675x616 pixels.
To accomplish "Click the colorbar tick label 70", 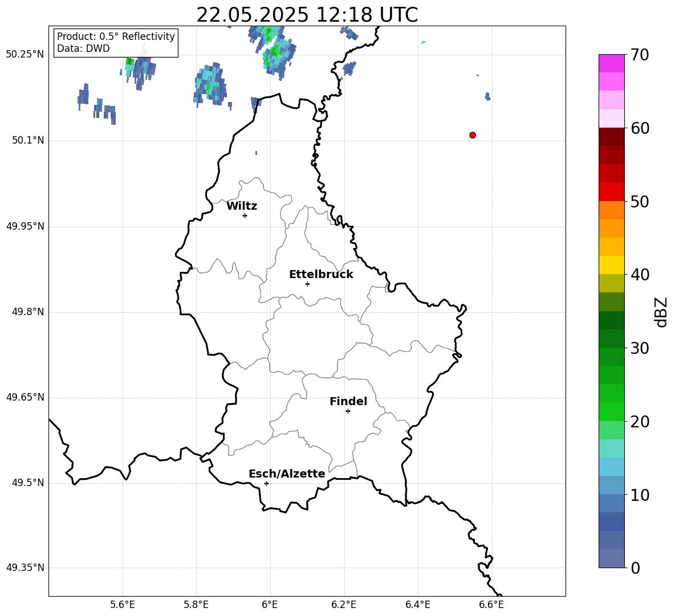I will [x=640, y=55].
